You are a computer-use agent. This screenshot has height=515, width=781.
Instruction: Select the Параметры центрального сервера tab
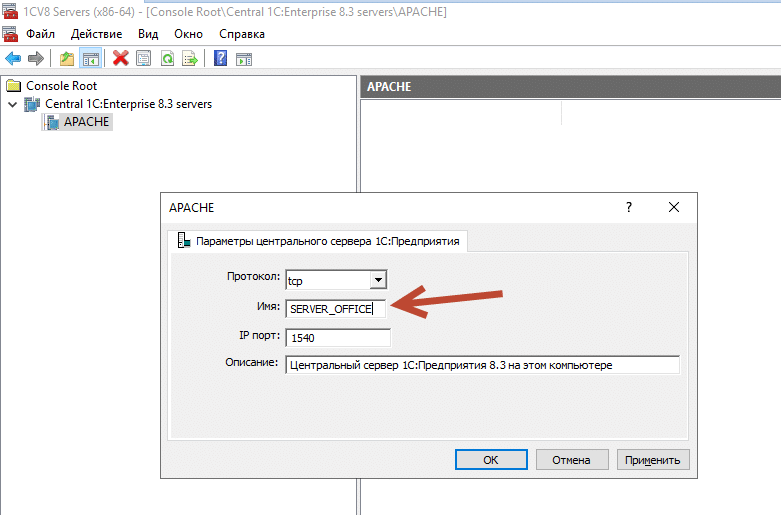320,241
